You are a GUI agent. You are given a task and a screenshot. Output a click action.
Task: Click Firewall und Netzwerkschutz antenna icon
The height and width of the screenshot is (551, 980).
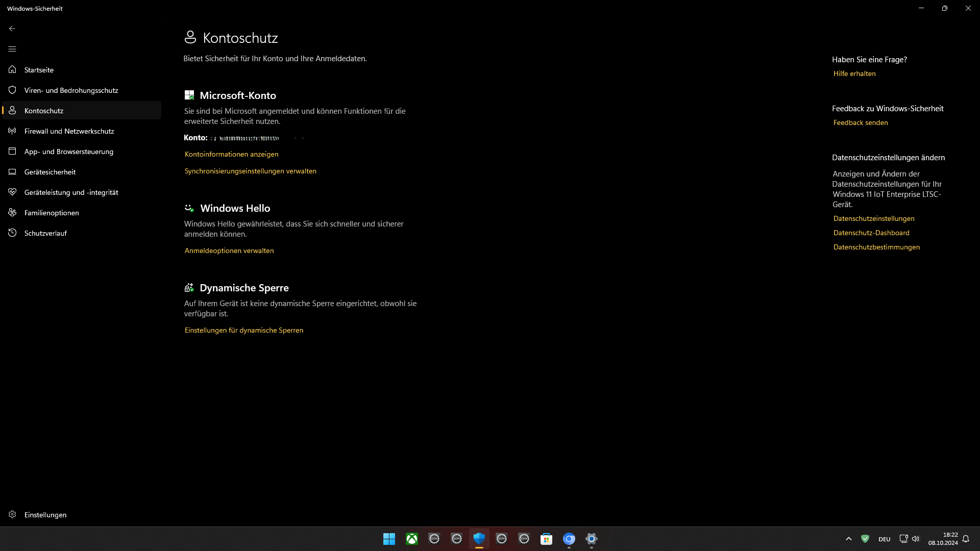(12, 131)
